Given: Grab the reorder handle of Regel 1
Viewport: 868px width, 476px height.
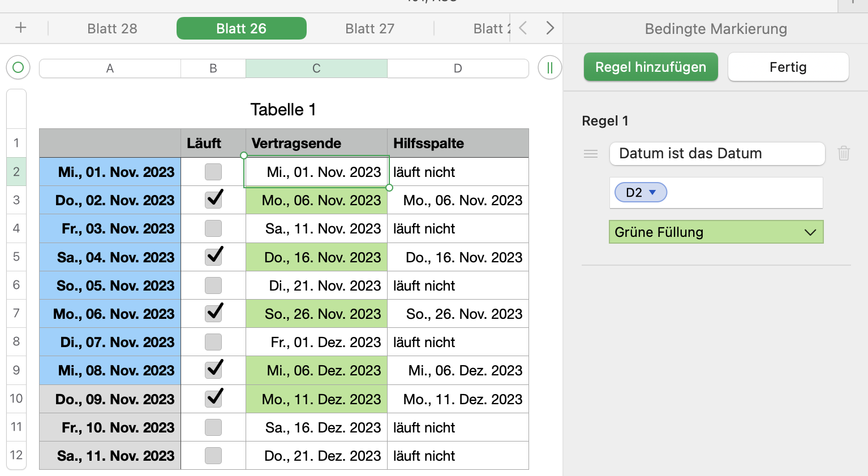Looking at the screenshot, I should [x=591, y=154].
